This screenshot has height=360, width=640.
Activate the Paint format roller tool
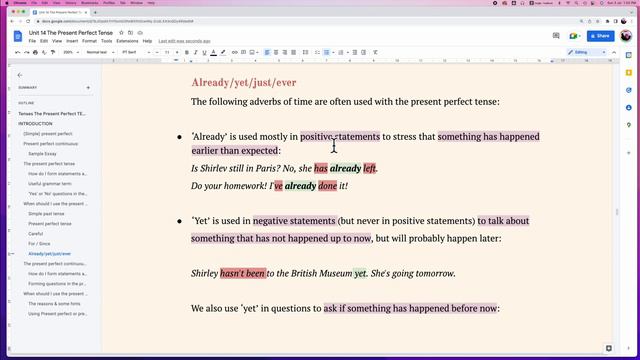pos(53,53)
